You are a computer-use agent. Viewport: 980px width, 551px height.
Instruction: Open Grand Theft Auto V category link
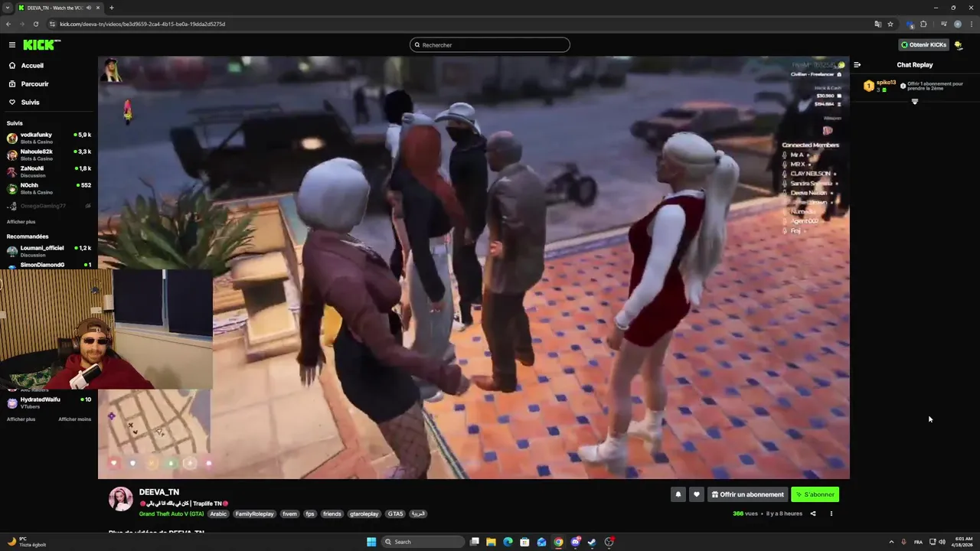(x=171, y=514)
